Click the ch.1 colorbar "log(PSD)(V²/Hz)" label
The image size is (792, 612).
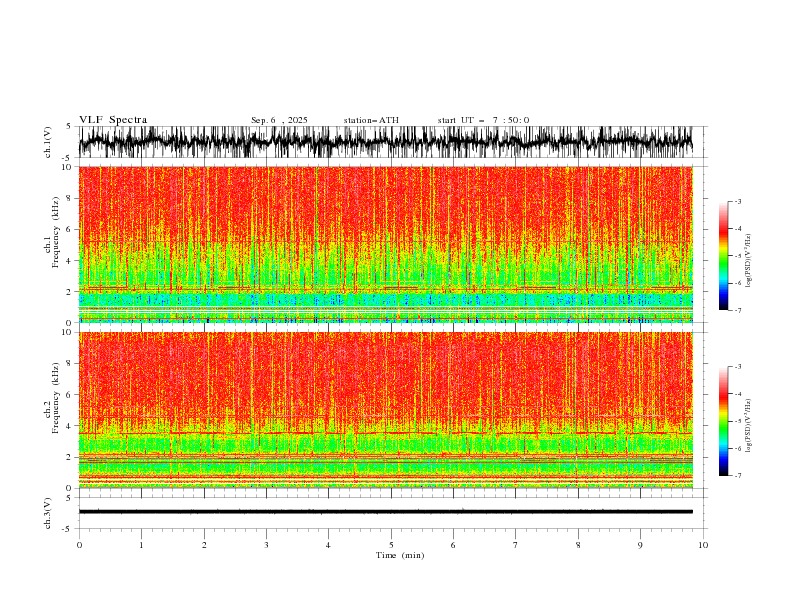(x=749, y=261)
